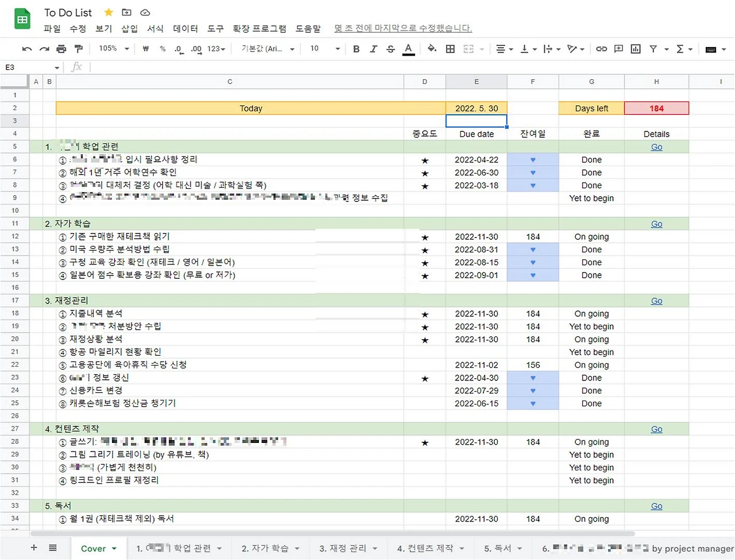Open the fill color picker
This screenshot has height=560, width=735.
432,49
